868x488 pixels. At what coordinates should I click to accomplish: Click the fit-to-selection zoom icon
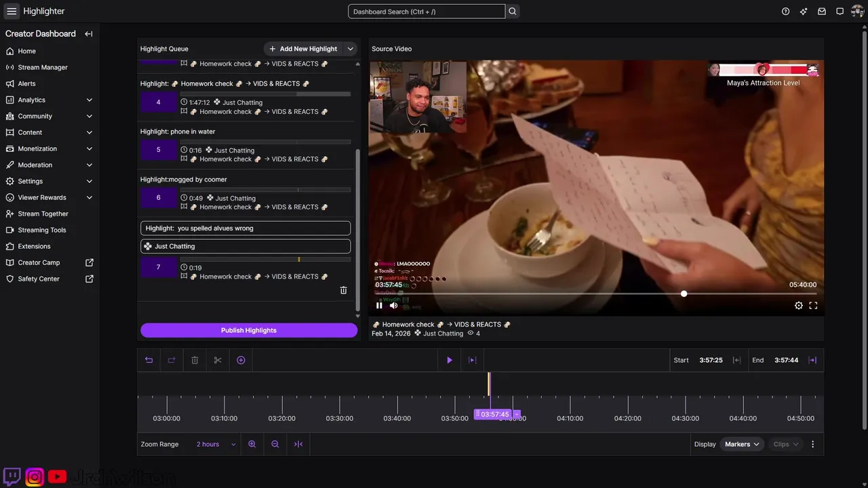[298, 444]
